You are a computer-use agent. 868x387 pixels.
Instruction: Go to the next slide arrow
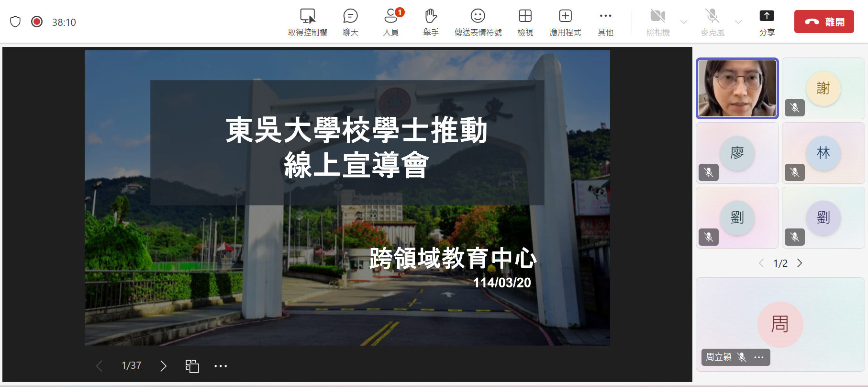pos(163,366)
